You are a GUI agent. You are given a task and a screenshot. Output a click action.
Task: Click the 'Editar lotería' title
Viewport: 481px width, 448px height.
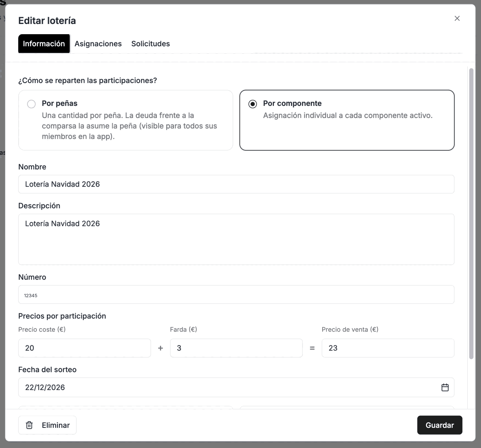pyautogui.click(x=47, y=21)
